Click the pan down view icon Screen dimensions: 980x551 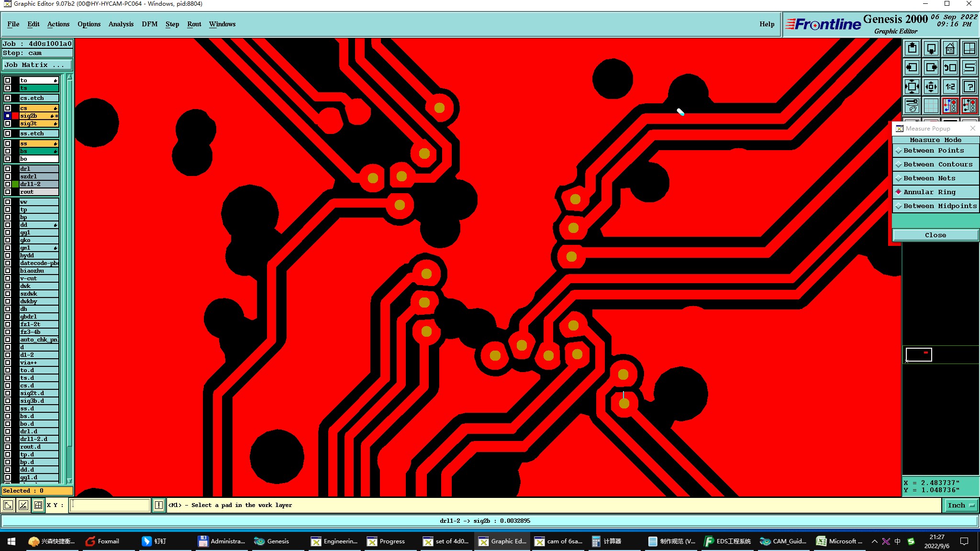pos(931,48)
